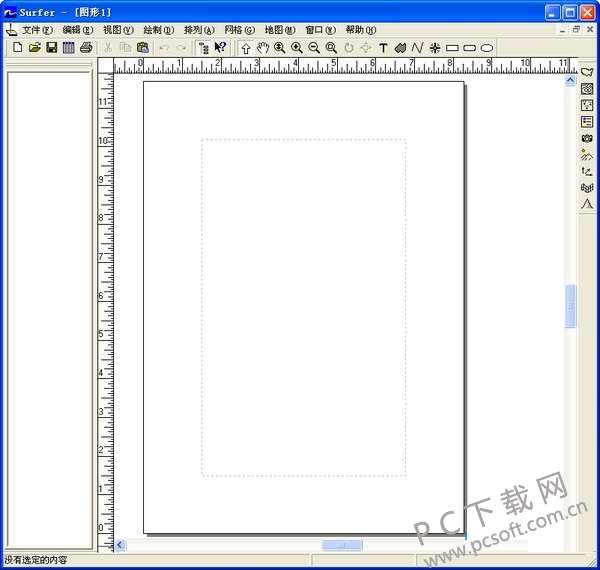The height and width of the screenshot is (570, 600).
Task: Open the 文件(F) menu
Action: [x=37, y=30]
